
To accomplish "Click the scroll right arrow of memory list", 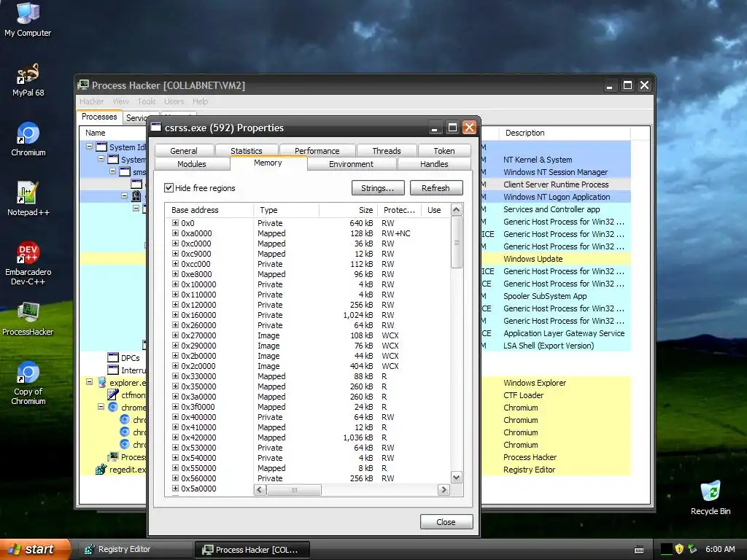I will pyautogui.click(x=444, y=489).
